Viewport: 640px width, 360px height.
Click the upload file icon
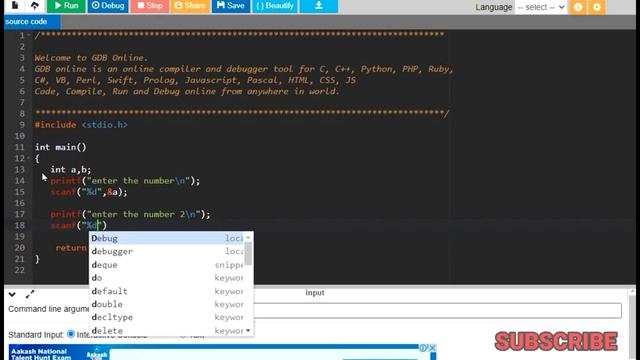point(35,6)
